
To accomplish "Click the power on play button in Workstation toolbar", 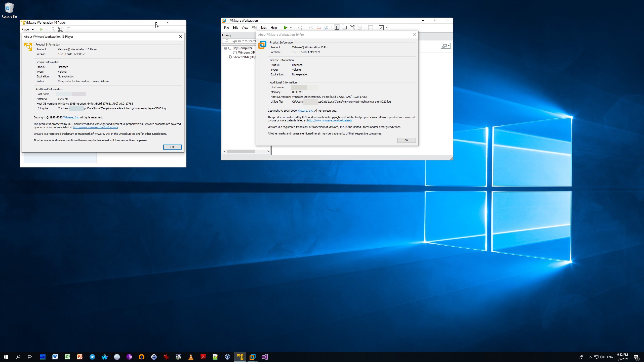I will pyautogui.click(x=286, y=28).
